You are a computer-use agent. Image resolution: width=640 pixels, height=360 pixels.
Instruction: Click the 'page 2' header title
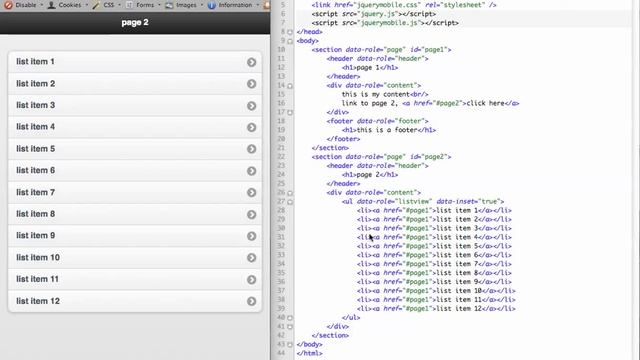pos(135,22)
